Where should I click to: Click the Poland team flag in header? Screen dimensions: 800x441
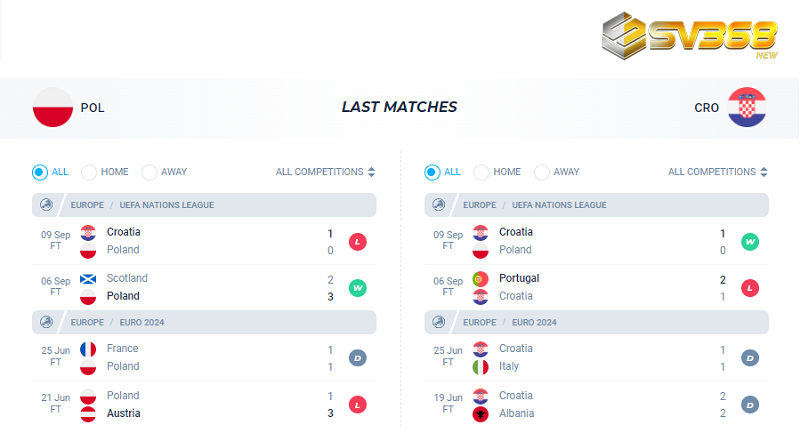(52, 108)
